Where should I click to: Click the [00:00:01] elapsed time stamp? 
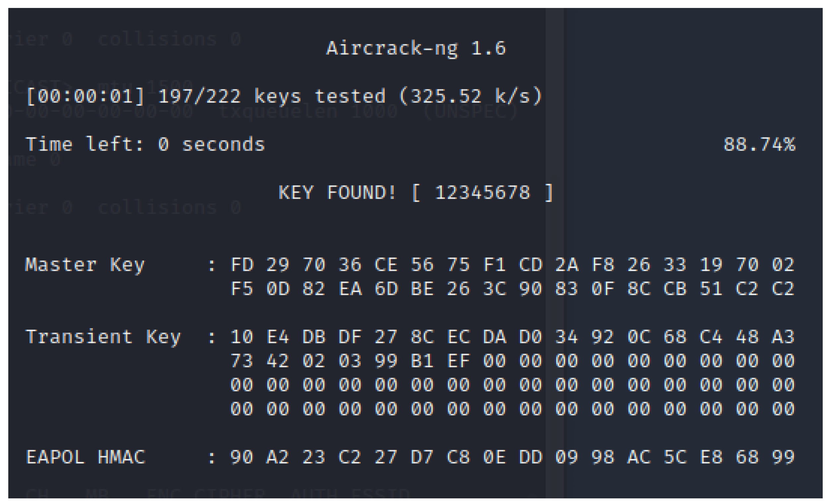click(86, 96)
